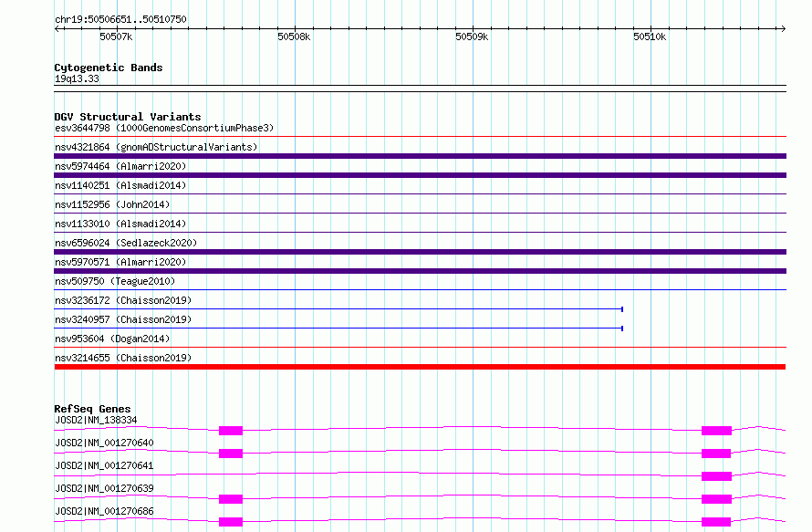
Task: Click the thin nsv1133010 variant line
Action: (x=420, y=233)
